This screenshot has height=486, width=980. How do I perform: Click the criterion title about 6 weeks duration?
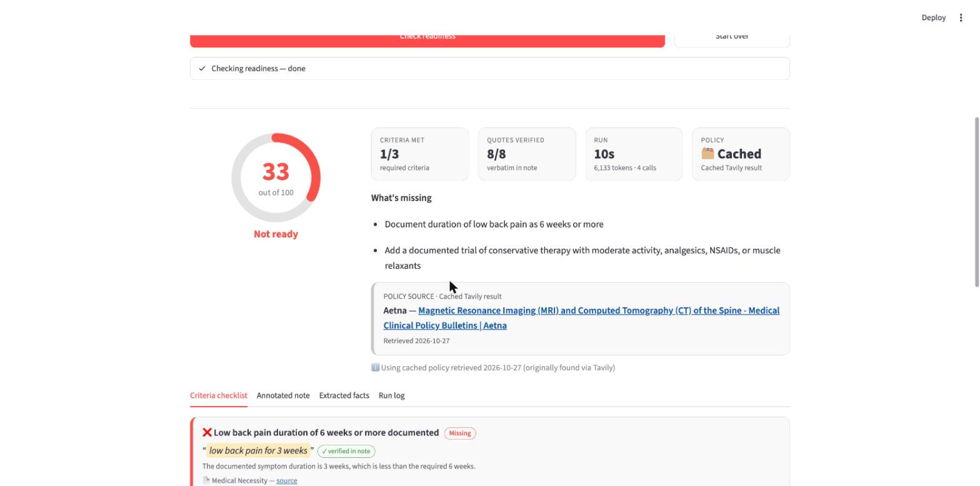coord(326,432)
